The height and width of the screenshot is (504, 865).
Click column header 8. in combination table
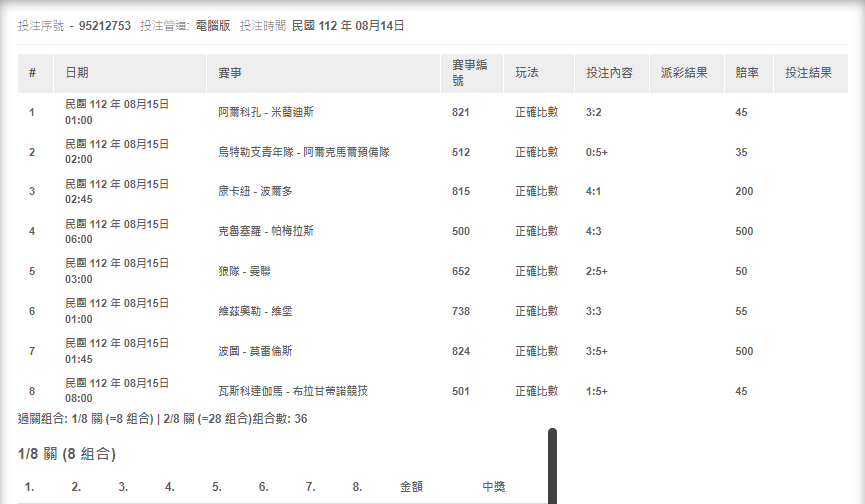[357, 487]
